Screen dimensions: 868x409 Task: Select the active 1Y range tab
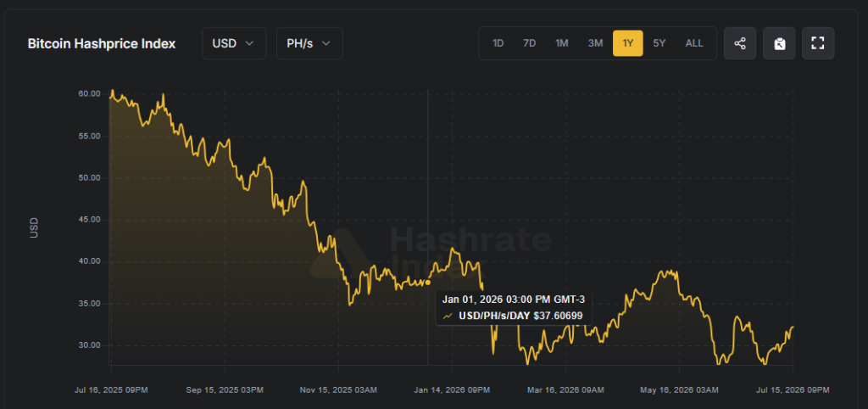pos(628,43)
